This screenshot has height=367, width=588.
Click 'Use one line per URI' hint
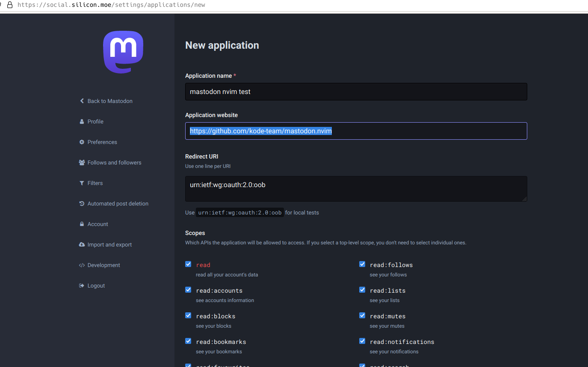208,166
